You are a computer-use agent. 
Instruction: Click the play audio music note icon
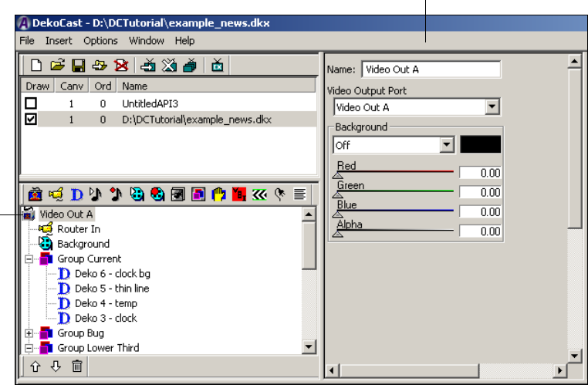[96, 194]
